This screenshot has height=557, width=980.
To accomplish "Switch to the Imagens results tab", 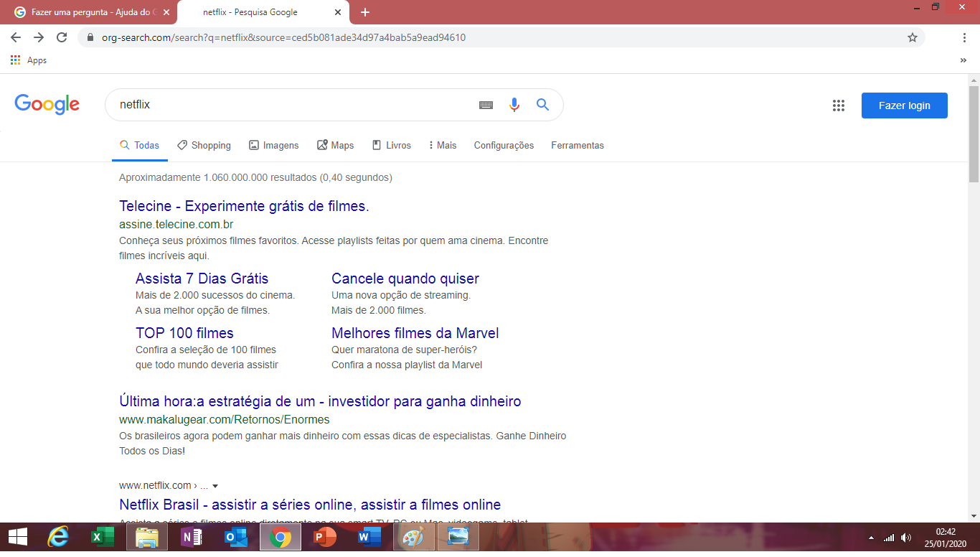I will point(274,145).
